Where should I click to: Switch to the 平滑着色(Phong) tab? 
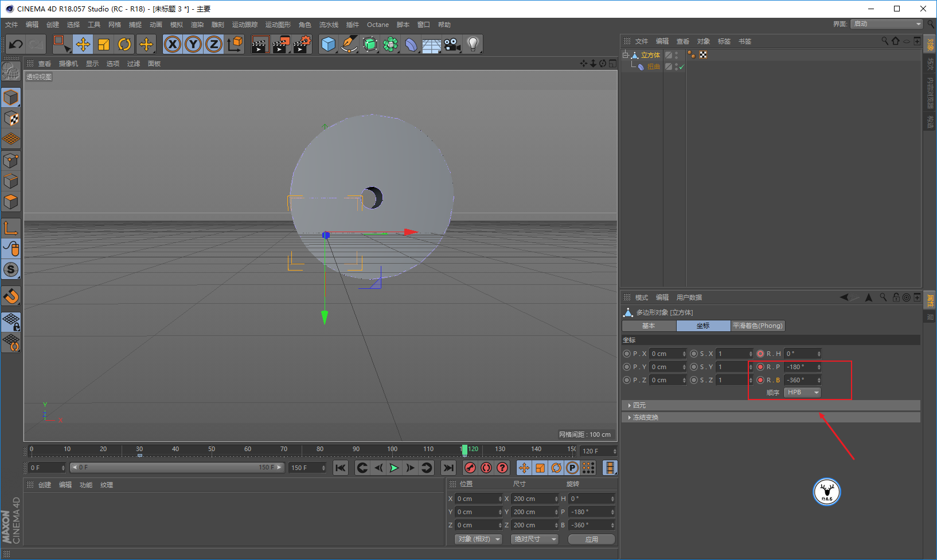pyautogui.click(x=758, y=326)
